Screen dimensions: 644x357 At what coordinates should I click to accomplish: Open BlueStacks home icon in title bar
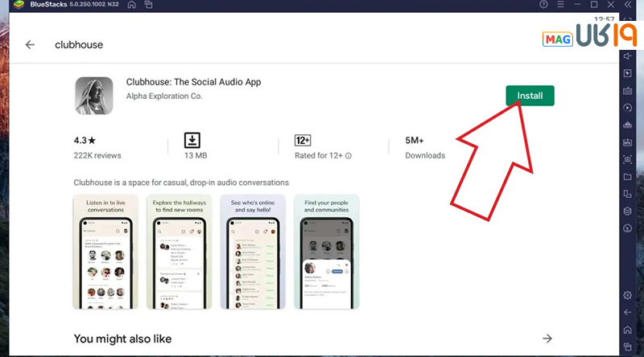tap(132, 5)
